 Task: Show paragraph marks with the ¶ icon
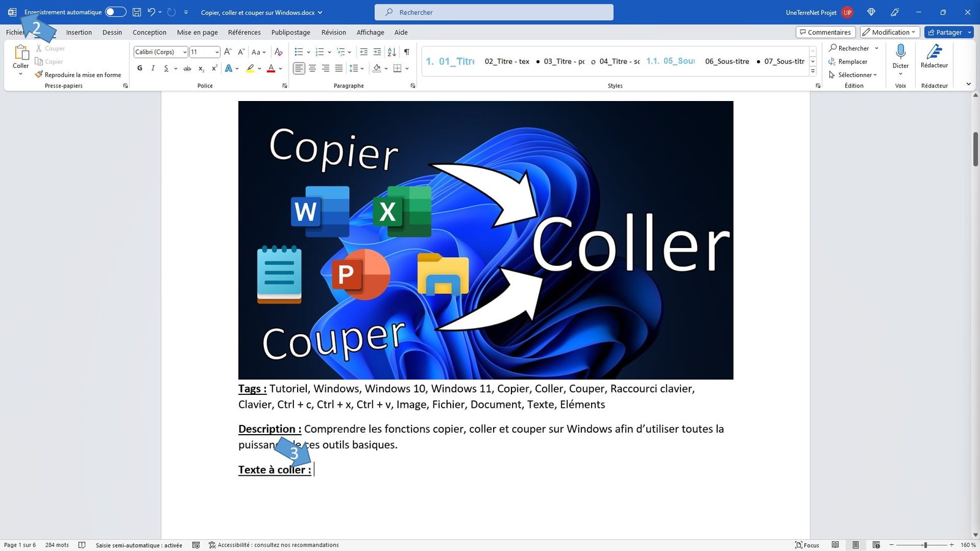coord(406,51)
